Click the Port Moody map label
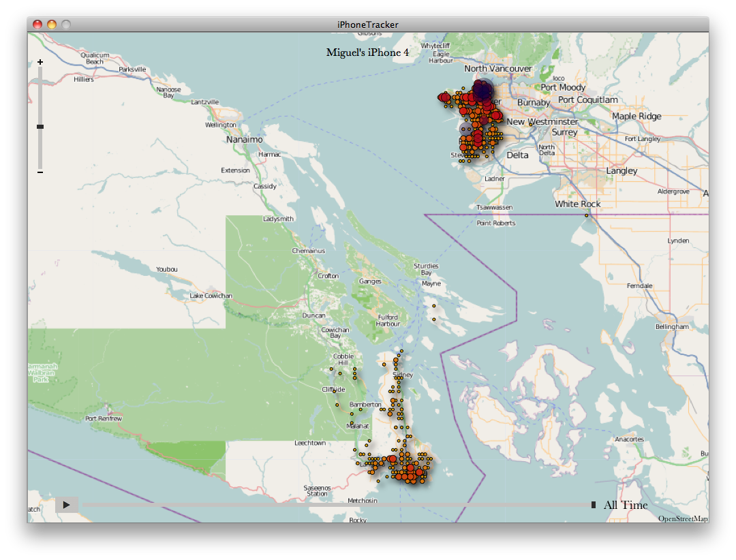The height and width of the screenshot is (560, 736). click(x=563, y=87)
